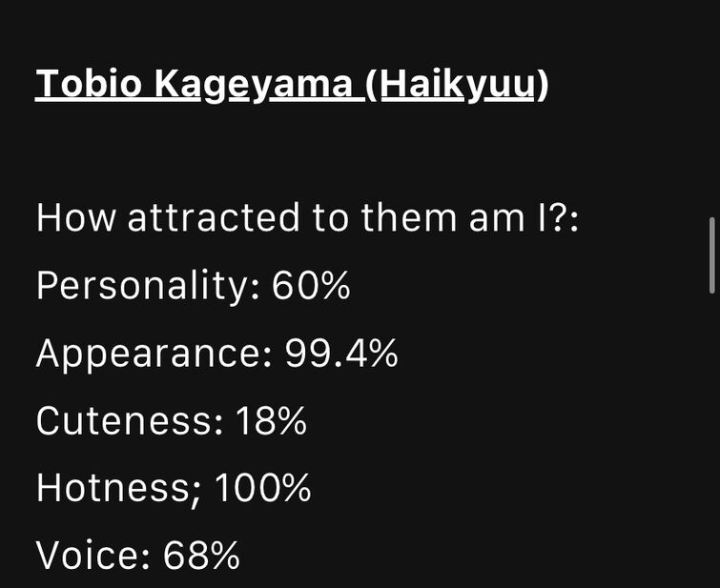Click the "99.4%" value

click(341, 353)
